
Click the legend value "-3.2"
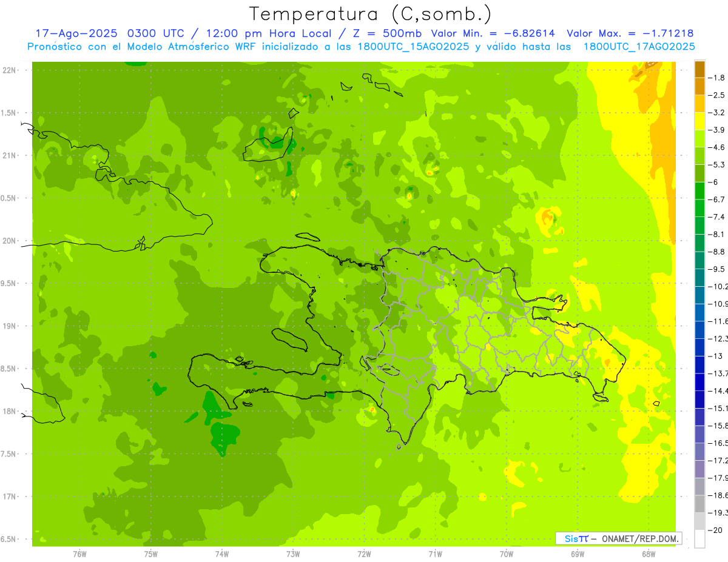coord(717,112)
